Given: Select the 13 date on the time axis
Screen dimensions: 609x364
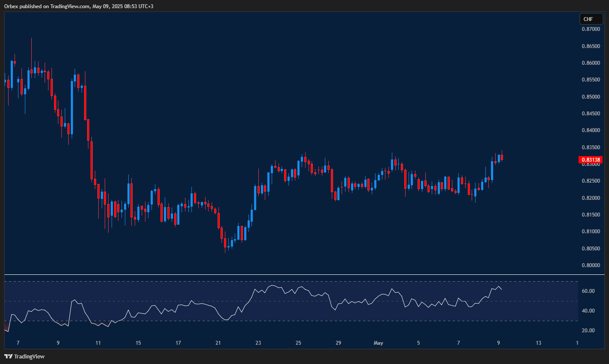Looking at the screenshot, I should point(539,343).
